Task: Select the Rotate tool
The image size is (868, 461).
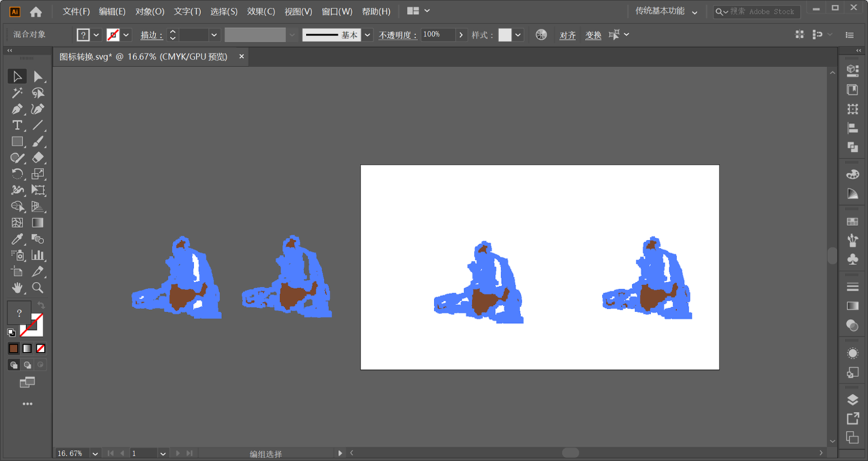Action: pos(17,174)
